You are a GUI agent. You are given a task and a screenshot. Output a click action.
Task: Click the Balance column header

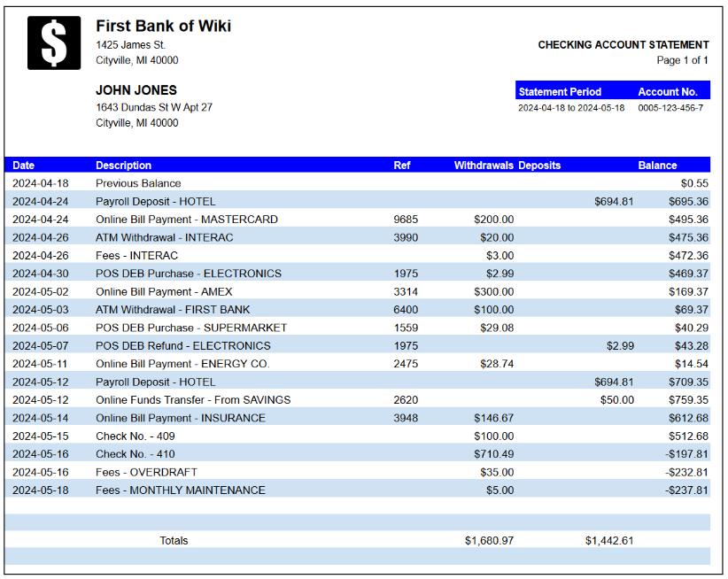(657, 166)
